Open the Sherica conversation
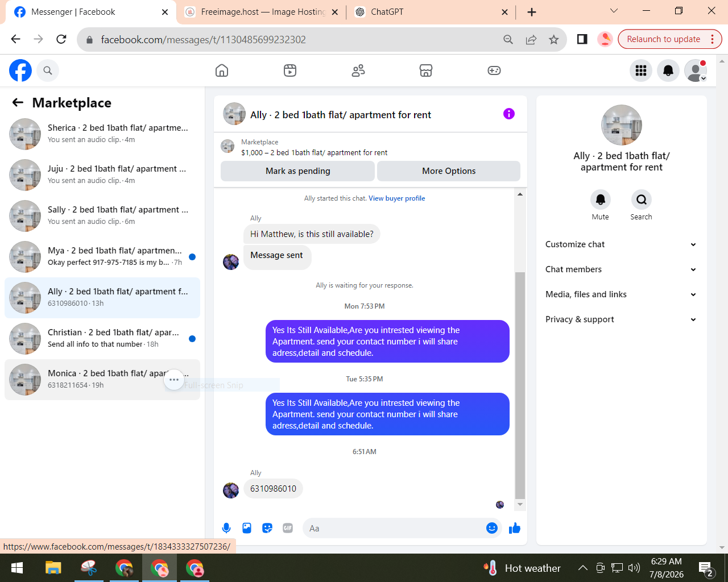 point(102,134)
